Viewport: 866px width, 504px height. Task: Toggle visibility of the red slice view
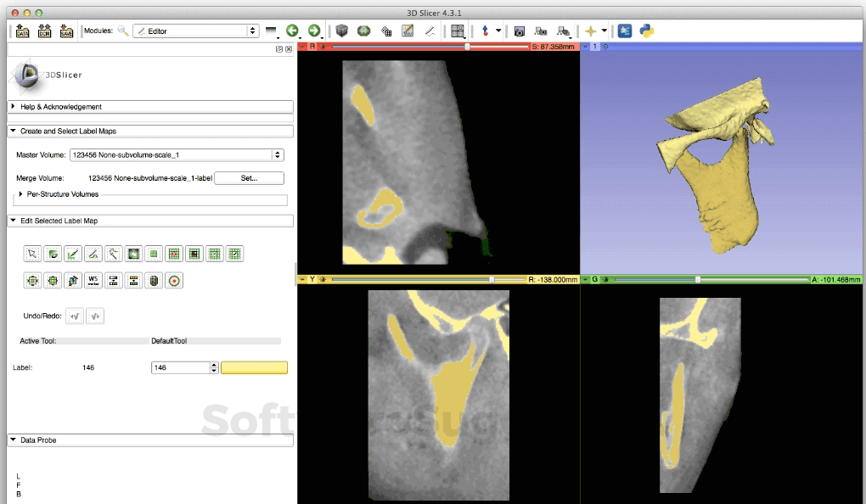tap(322, 48)
